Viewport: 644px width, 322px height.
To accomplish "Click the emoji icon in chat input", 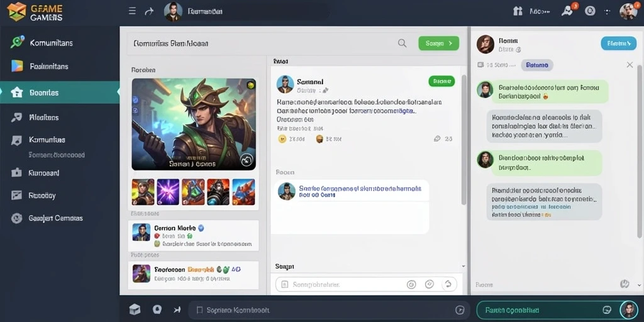I will (x=607, y=310).
